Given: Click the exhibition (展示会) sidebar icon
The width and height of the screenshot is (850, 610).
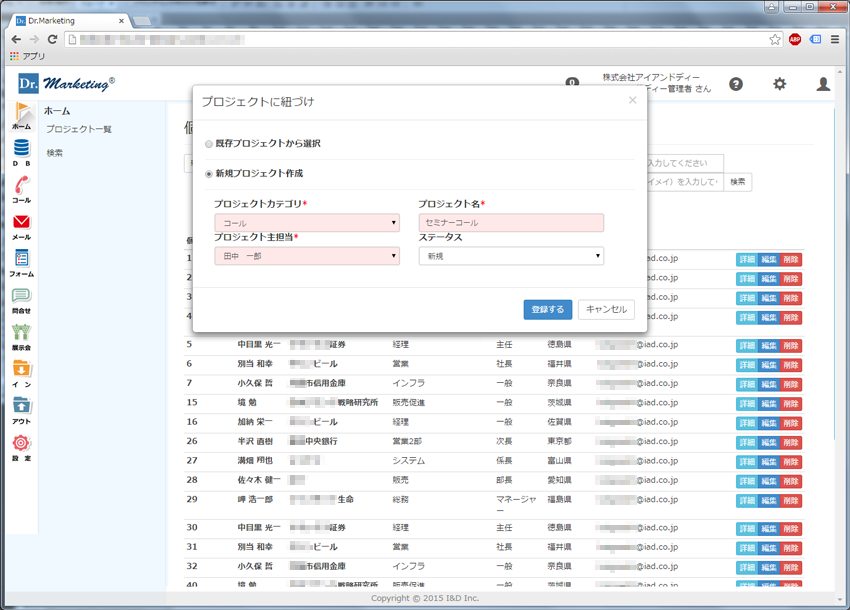Looking at the screenshot, I should click(x=21, y=334).
